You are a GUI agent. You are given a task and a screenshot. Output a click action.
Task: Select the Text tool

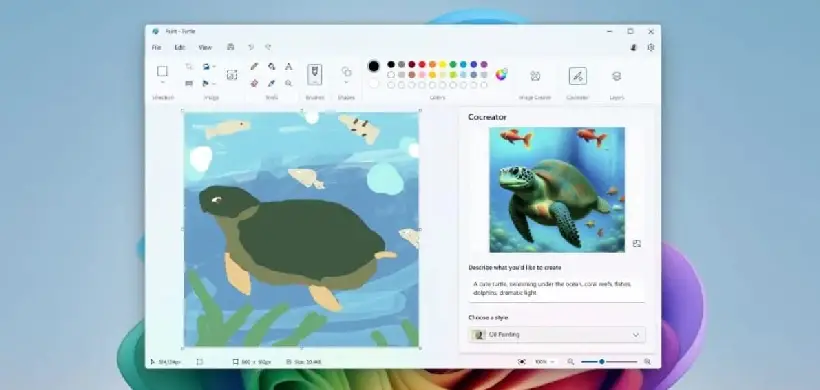(x=289, y=66)
